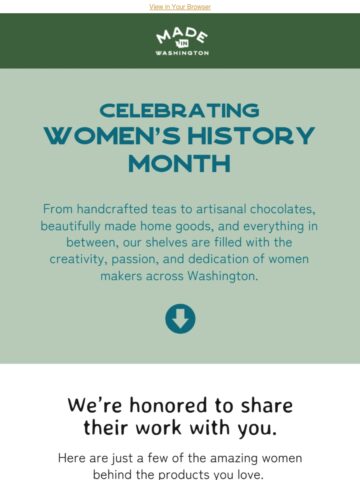
Task: Click the Made in Washington logo
Action: point(182,41)
